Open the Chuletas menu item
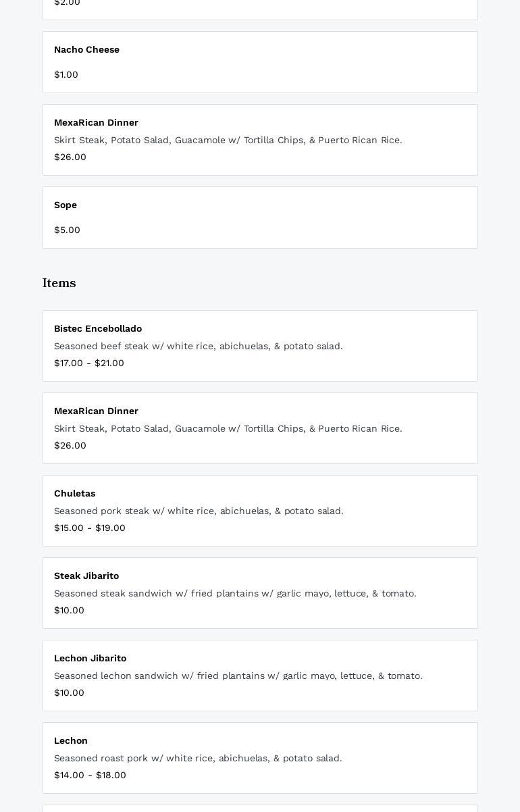The width and height of the screenshot is (520, 812). click(74, 494)
